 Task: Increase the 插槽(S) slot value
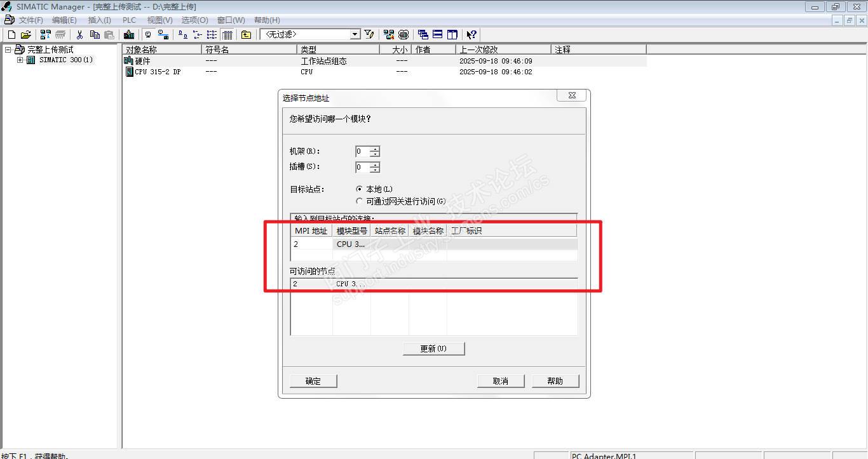[x=375, y=165]
